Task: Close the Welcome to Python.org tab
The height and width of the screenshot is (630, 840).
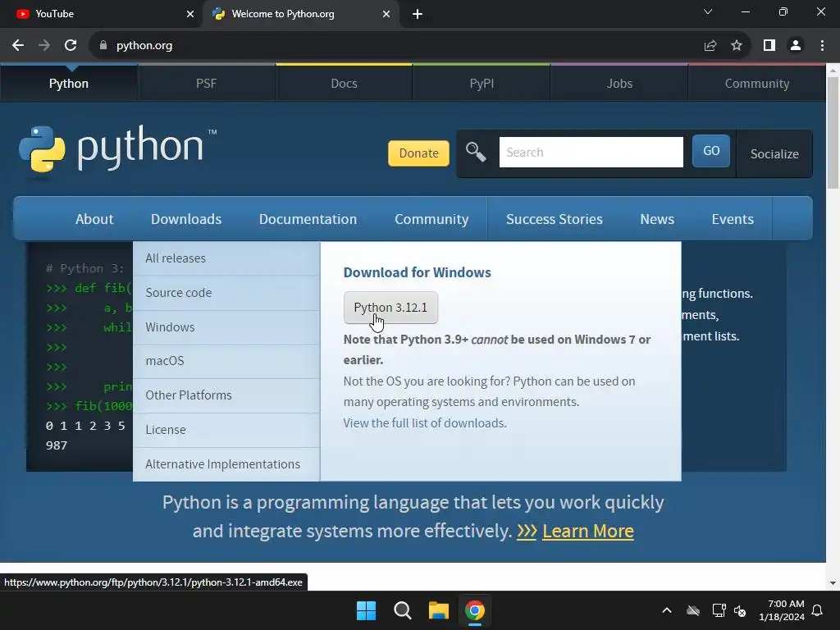Action: (386, 14)
